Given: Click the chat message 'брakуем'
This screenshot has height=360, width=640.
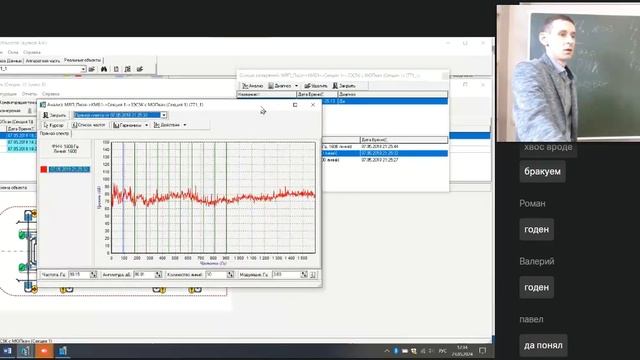Looking at the screenshot, I should point(542,171).
